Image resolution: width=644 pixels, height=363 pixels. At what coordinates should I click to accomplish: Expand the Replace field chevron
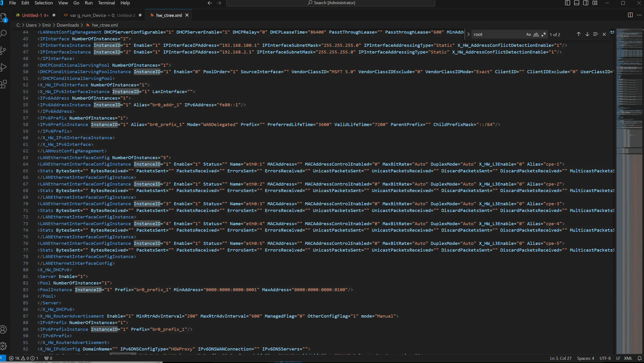tap(468, 35)
